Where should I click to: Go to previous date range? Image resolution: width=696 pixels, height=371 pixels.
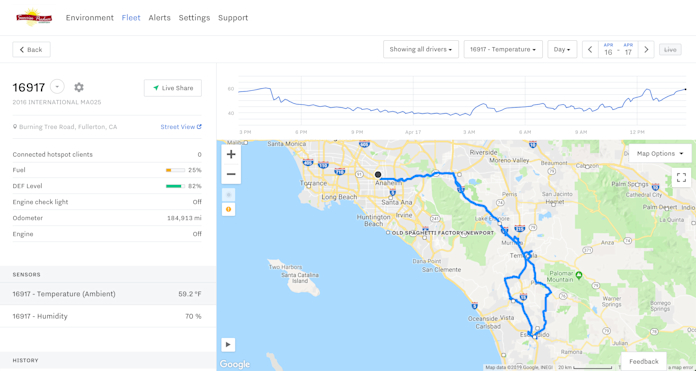tap(590, 49)
